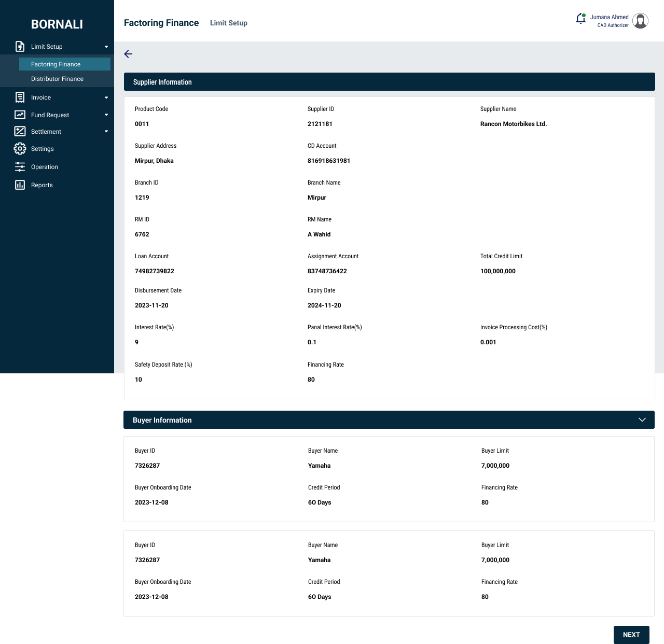
Task: Collapse Buyer Information section chevron
Action: pyautogui.click(x=642, y=420)
